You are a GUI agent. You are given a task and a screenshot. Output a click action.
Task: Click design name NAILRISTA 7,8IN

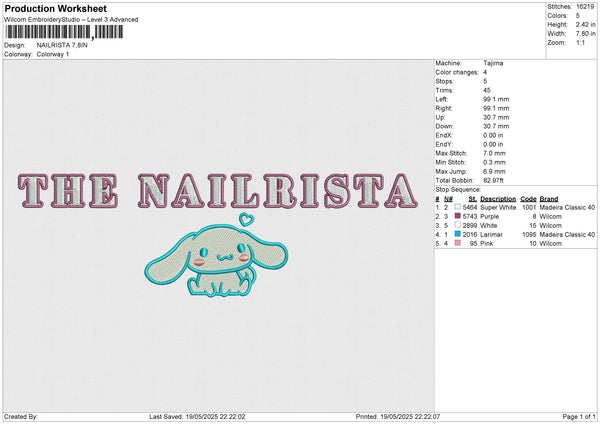[x=62, y=45]
